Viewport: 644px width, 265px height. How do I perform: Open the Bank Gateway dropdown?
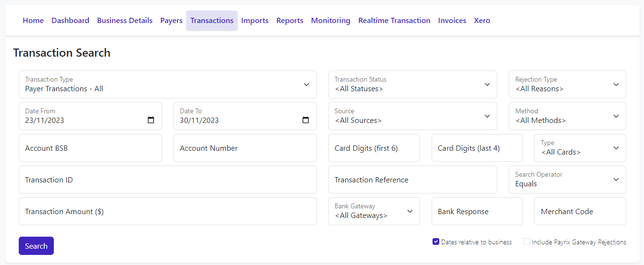[374, 211]
